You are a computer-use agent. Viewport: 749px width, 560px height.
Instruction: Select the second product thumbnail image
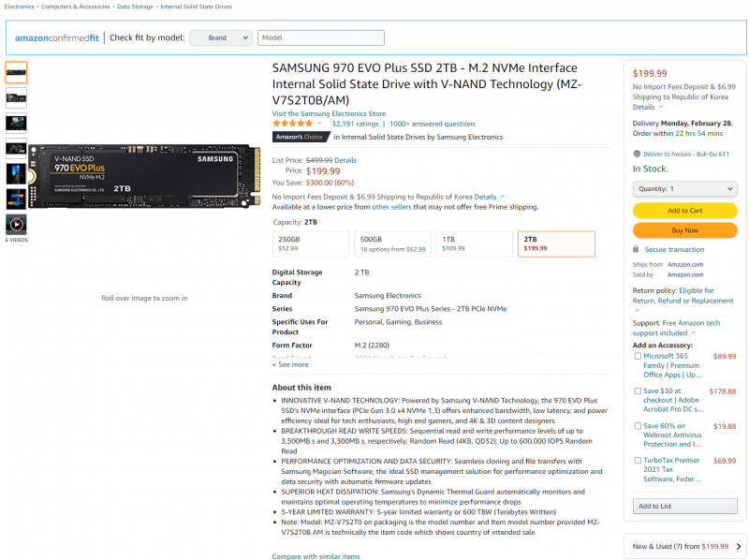coord(16,98)
